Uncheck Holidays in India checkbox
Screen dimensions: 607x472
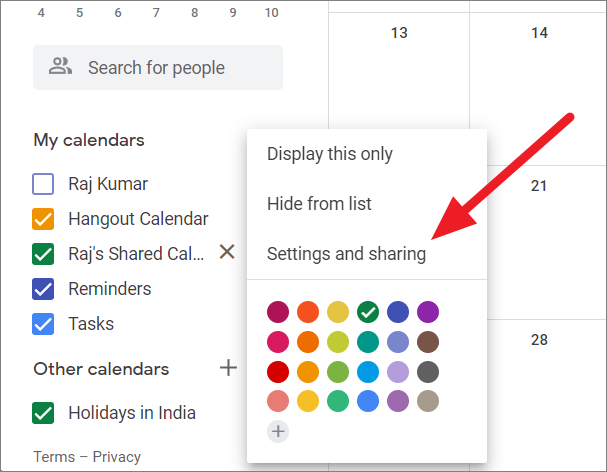tap(43, 413)
